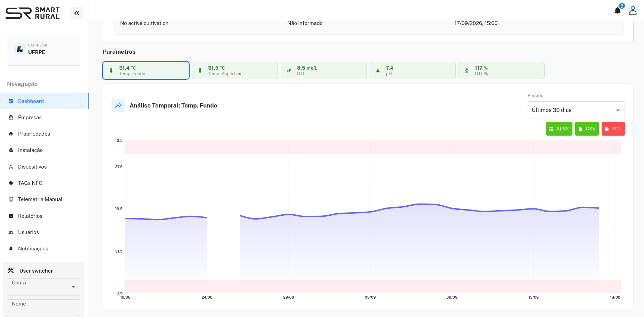Click the User switcher heading
This screenshot has width=644, height=317.
[x=36, y=271]
